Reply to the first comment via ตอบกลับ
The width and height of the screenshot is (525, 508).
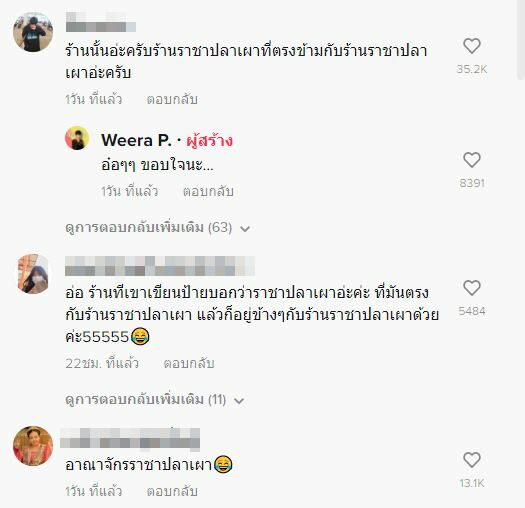[x=172, y=99]
